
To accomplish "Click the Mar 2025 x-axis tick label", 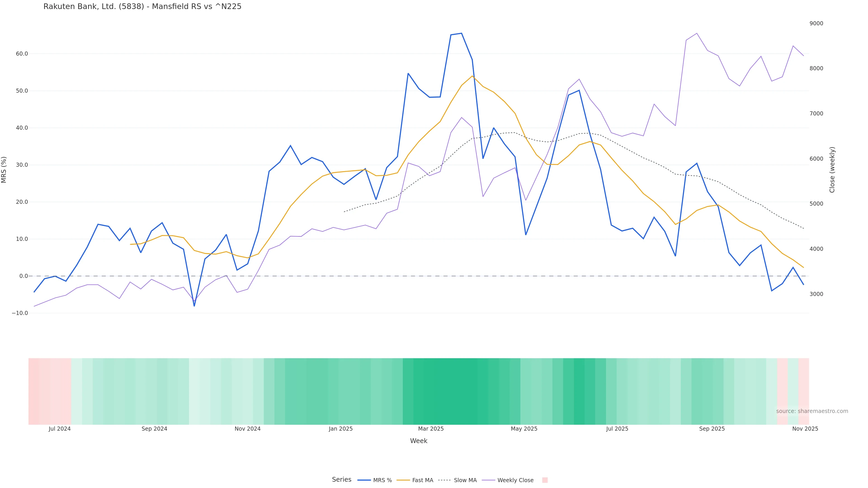I will 431,429.
